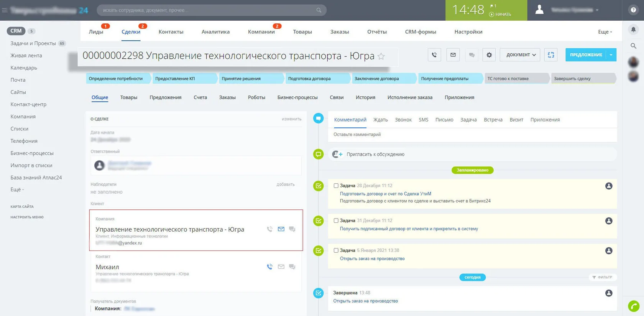This screenshot has height=316, width=644.
Task: Click the envelope email icon in deal header
Action: (x=453, y=55)
